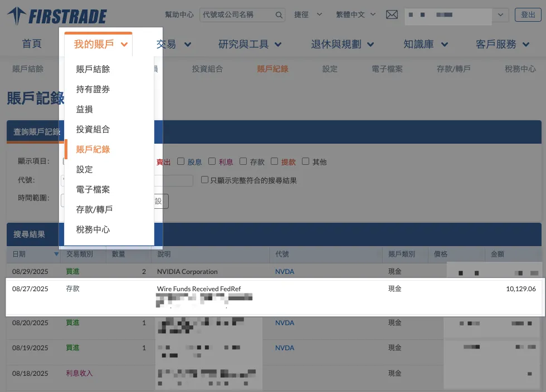Viewport: 546px width, 392px height.
Task: Open the mail envelope icon
Action: tap(392, 15)
